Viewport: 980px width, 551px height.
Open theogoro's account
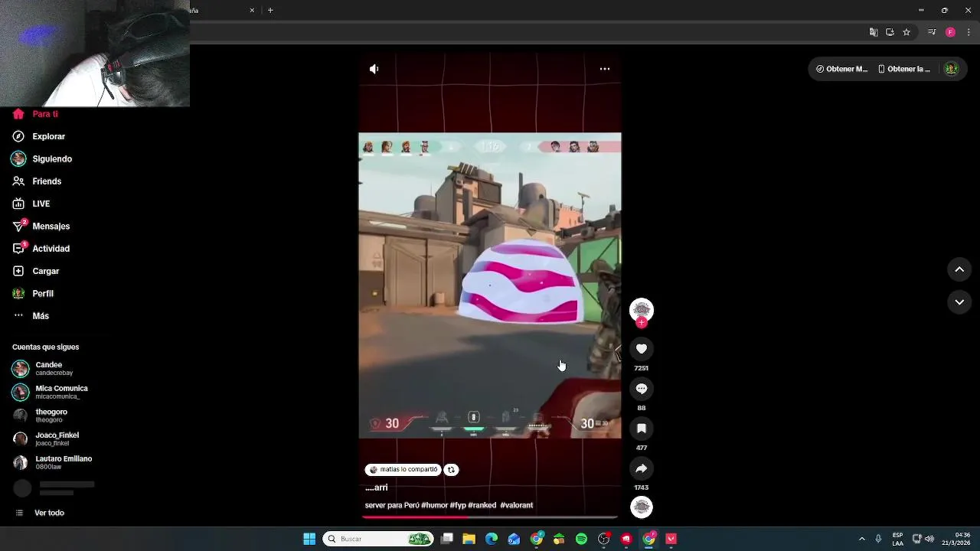40,416
